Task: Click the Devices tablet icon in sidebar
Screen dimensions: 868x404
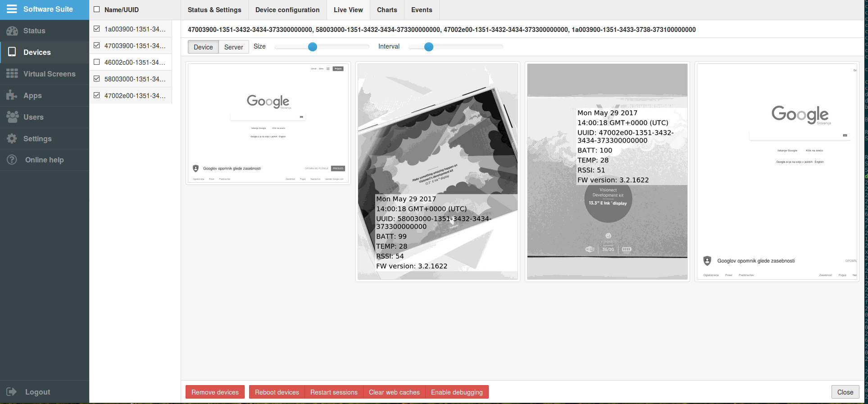Action: click(x=12, y=52)
